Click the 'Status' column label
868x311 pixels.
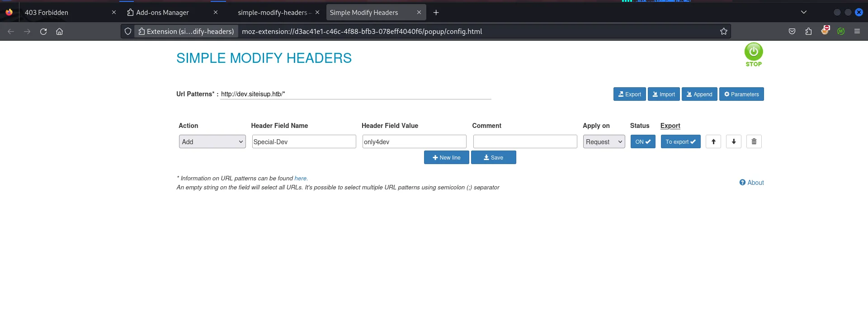(x=640, y=126)
